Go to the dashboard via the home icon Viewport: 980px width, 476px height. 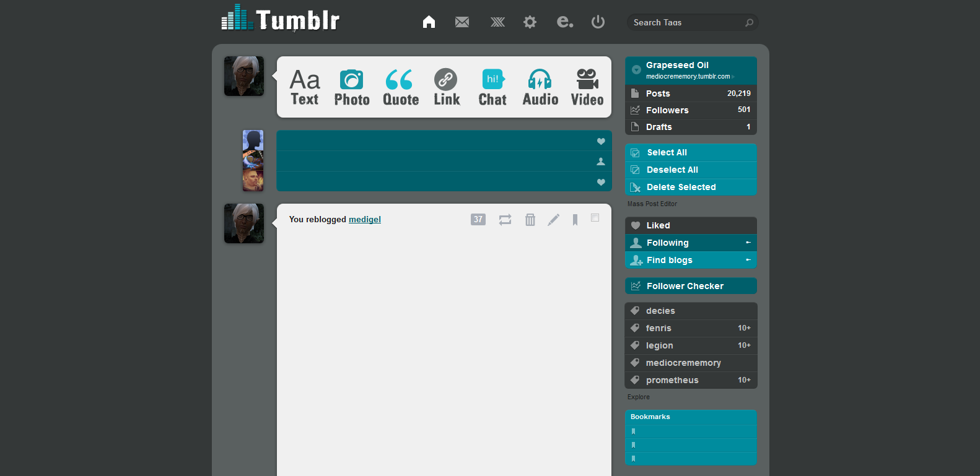pos(429,22)
